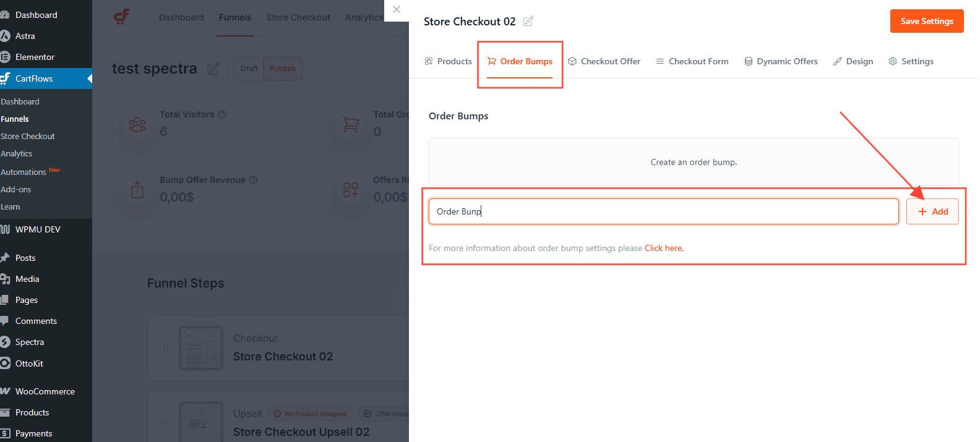Open Dashboard in the CartFlows top navigation

[x=181, y=17]
